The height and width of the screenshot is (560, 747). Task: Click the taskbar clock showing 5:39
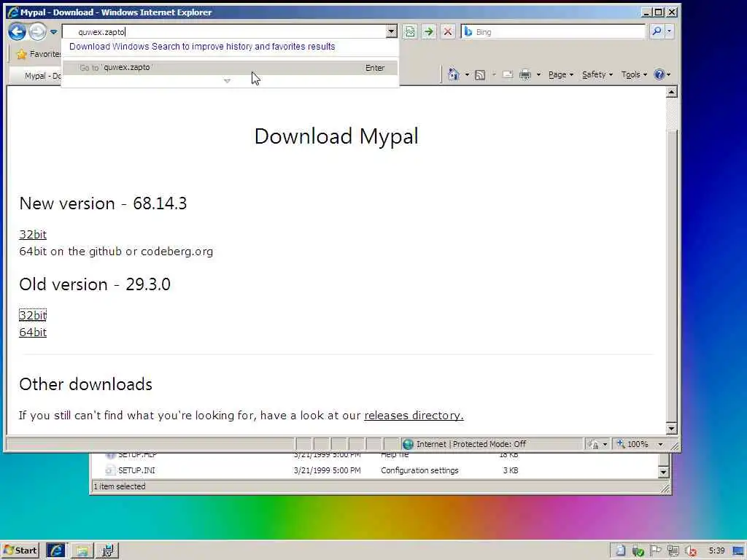[716, 551]
